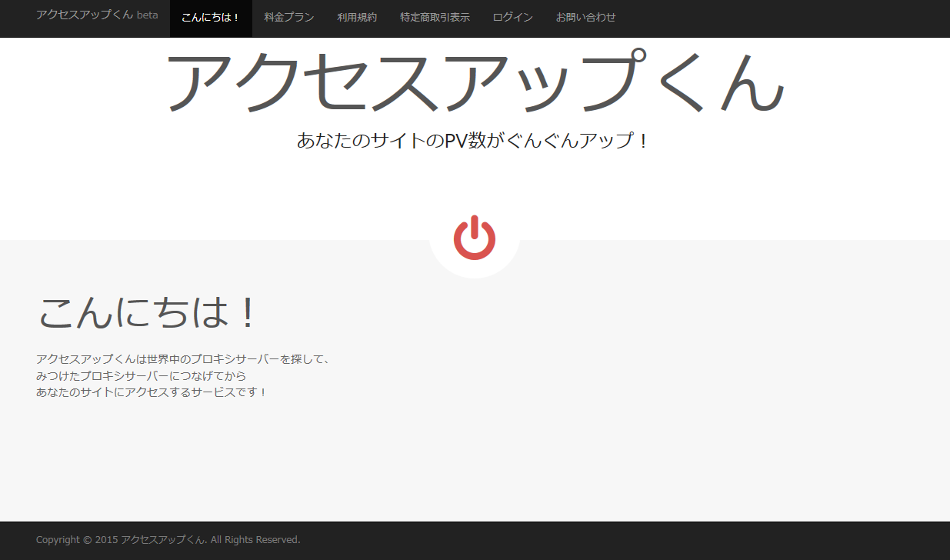Open the 料金プラン menu item
This screenshot has width=950, height=560.
pyautogui.click(x=288, y=17)
